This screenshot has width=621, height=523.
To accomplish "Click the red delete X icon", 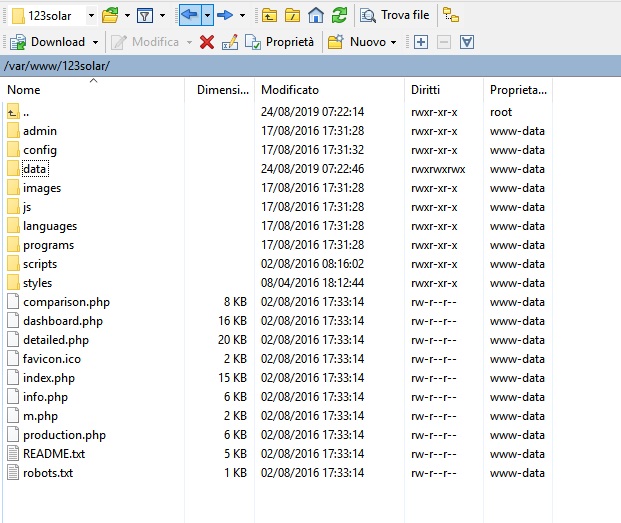I will tap(207, 42).
